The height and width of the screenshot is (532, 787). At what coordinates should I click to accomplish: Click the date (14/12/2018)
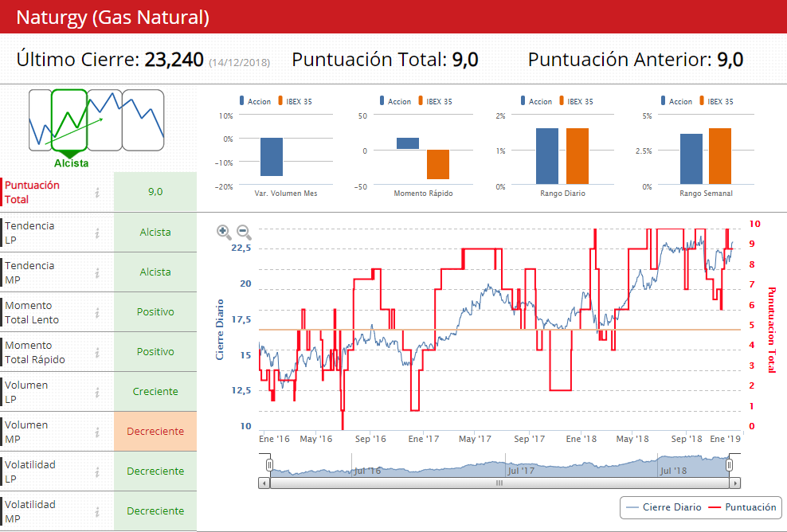tap(240, 63)
